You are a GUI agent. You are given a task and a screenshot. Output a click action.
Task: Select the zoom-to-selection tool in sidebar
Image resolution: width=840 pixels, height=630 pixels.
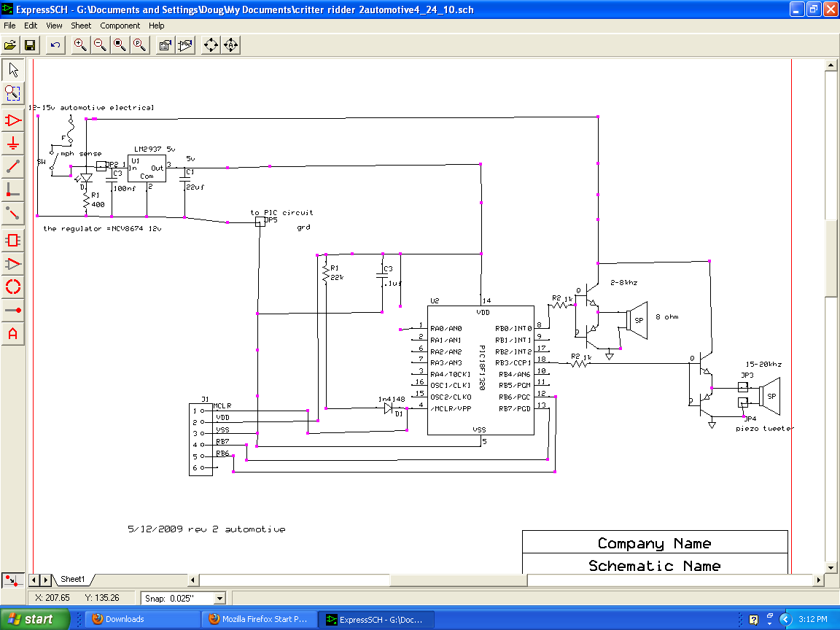tap(13, 93)
